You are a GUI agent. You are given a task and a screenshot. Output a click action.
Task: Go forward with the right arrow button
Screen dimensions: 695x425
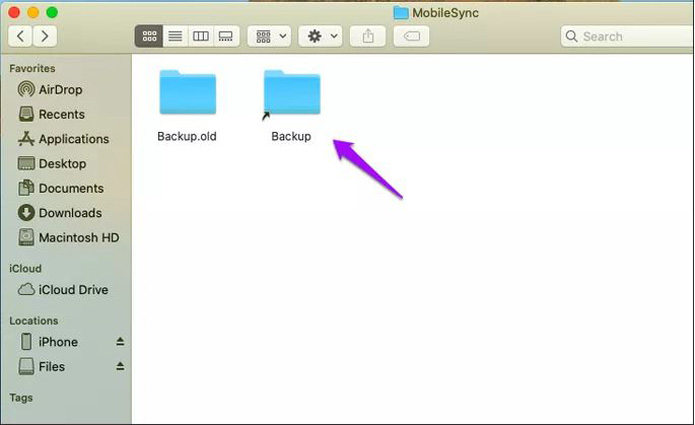pos(45,36)
